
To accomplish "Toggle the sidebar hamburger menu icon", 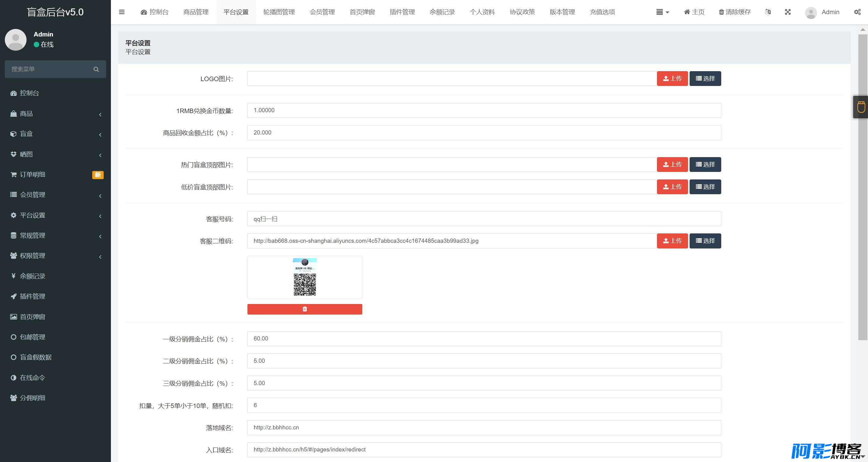I will tap(122, 12).
